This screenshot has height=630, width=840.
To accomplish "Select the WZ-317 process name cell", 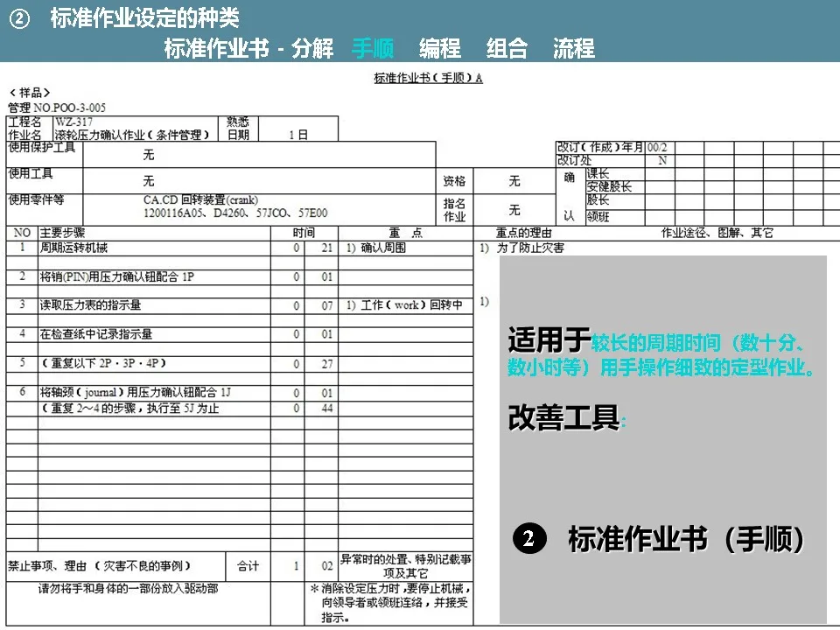I will point(73,122).
